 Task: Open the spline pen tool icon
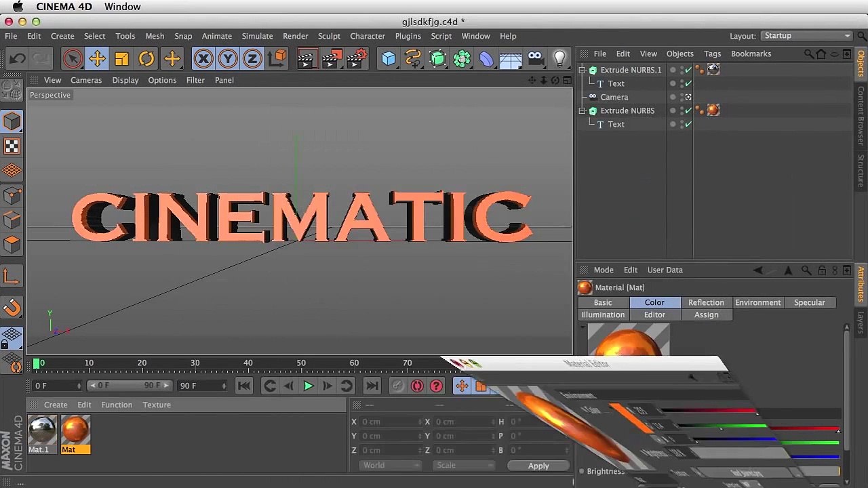(x=413, y=59)
